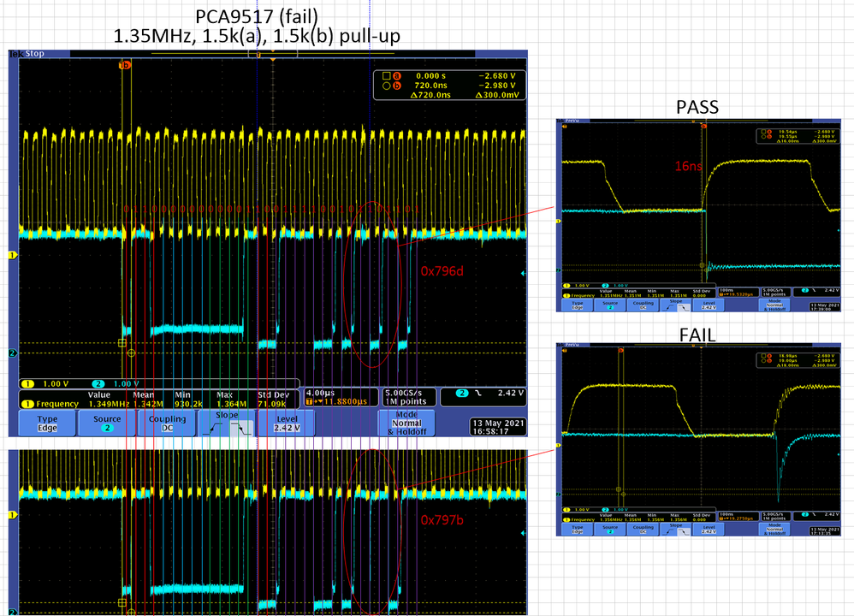
Task: Click the 13 May 2021 16:58:17 timestamp
Action: pyautogui.click(x=498, y=427)
